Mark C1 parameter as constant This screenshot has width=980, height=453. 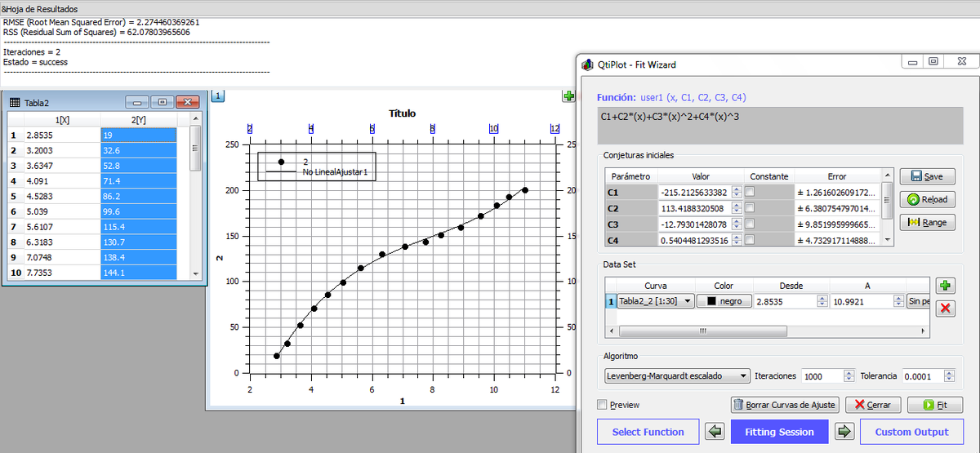[750, 191]
